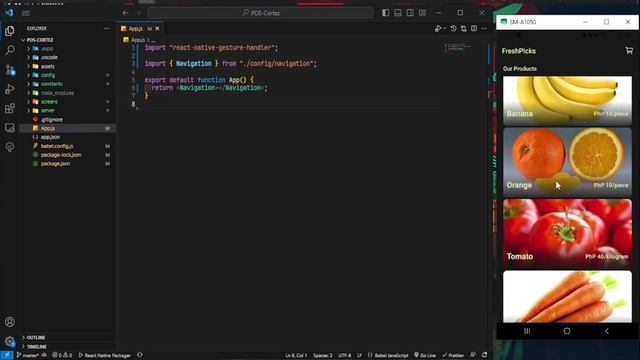
Task: Tap the Banana product card
Action: tap(567, 100)
